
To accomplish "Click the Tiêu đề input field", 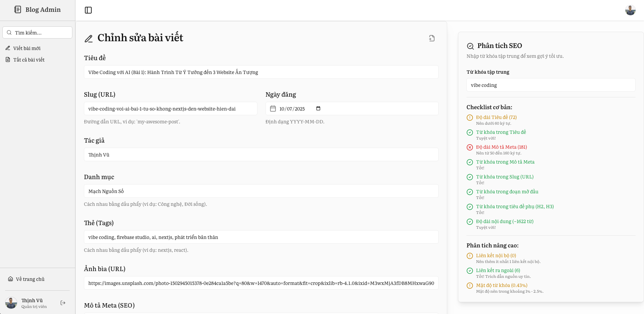I will click(x=261, y=72).
